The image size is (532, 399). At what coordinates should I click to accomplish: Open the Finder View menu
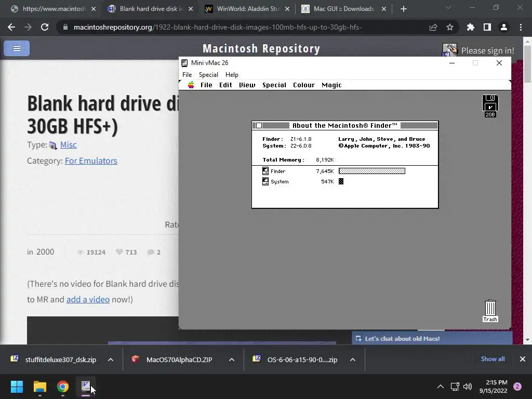pos(247,85)
